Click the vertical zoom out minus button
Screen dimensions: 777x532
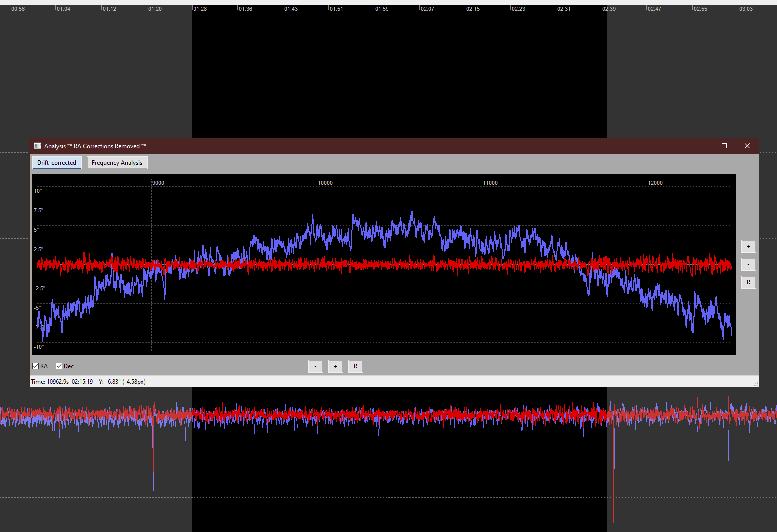click(748, 264)
